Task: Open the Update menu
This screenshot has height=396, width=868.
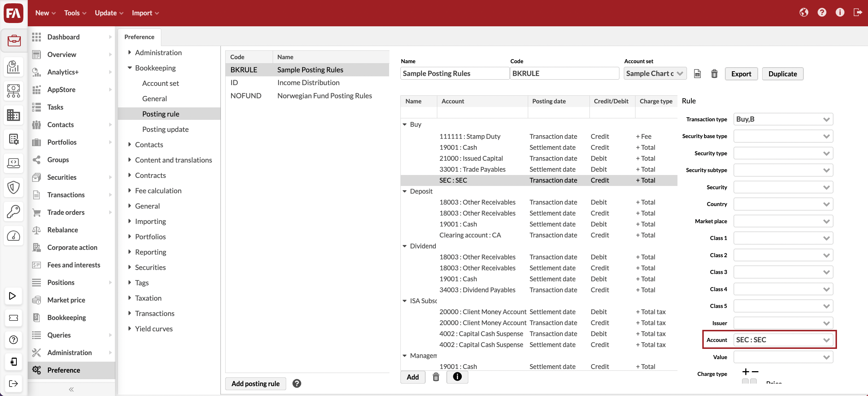Action: pyautogui.click(x=109, y=13)
